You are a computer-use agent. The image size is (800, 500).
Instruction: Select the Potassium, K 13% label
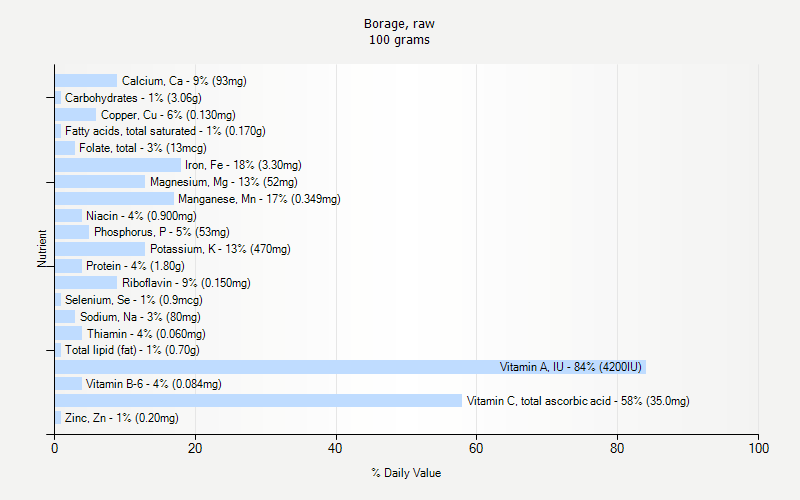coord(220,249)
